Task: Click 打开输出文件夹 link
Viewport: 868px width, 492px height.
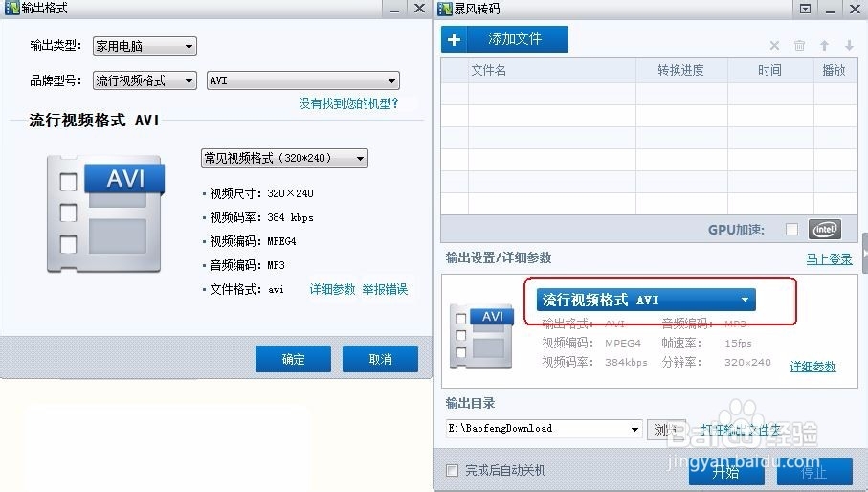Action: 742,430
